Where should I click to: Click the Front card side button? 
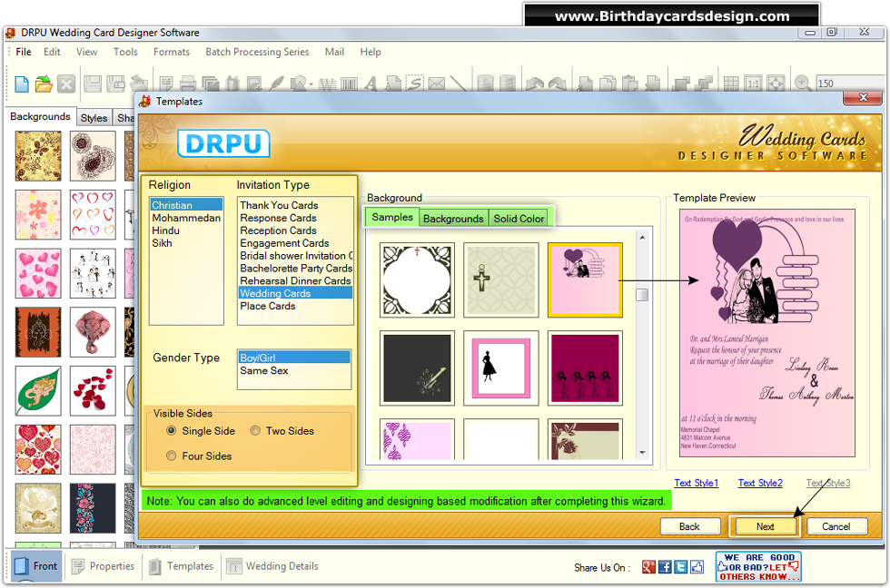point(35,566)
